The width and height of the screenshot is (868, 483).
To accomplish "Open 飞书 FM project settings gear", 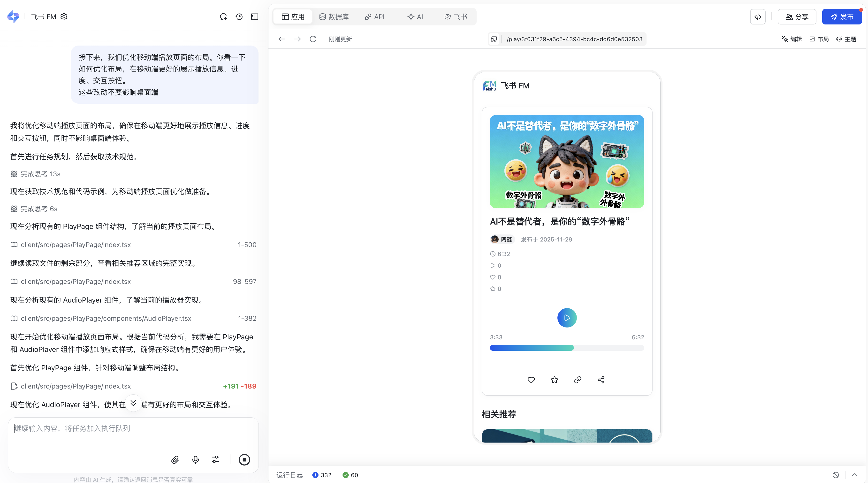I will click(64, 16).
